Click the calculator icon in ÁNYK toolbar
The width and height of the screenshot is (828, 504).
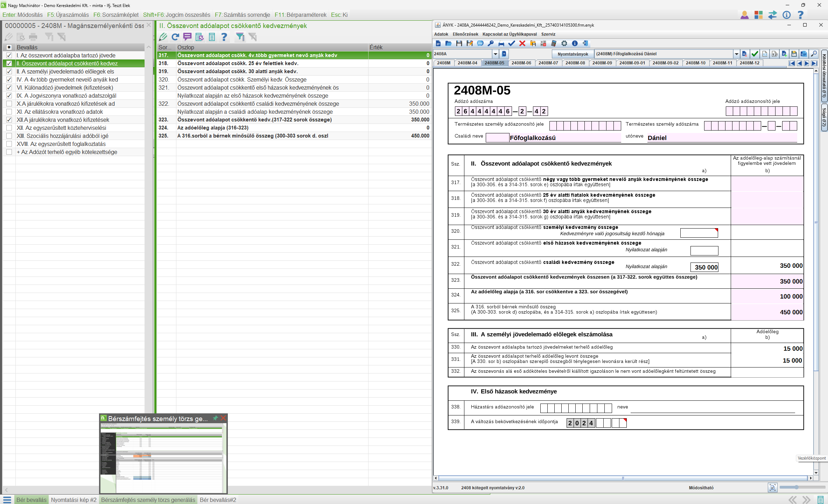coord(554,43)
